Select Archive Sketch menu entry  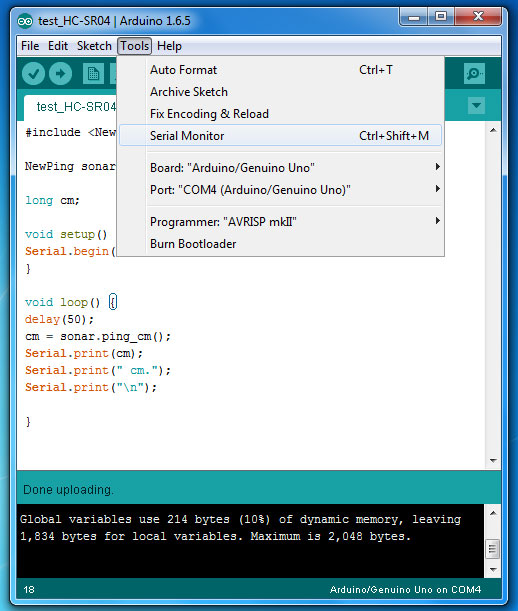[280, 92]
